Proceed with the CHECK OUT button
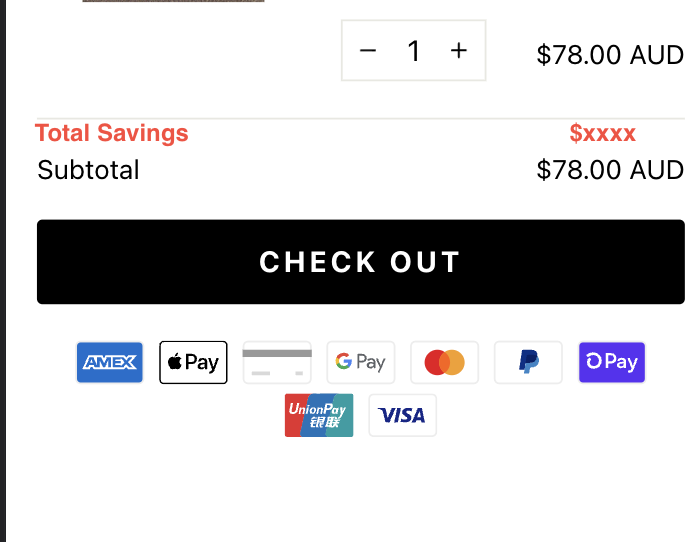The width and height of the screenshot is (700, 542). (361, 262)
